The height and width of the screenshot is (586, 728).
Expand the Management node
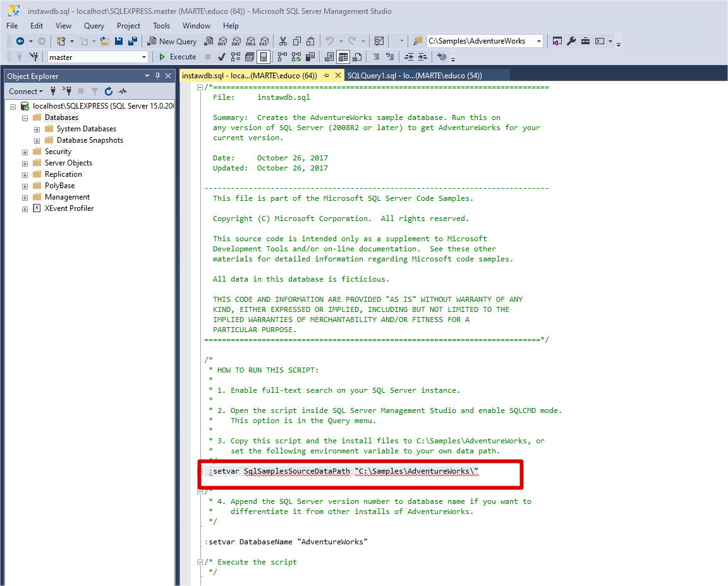[x=25, y=198]
